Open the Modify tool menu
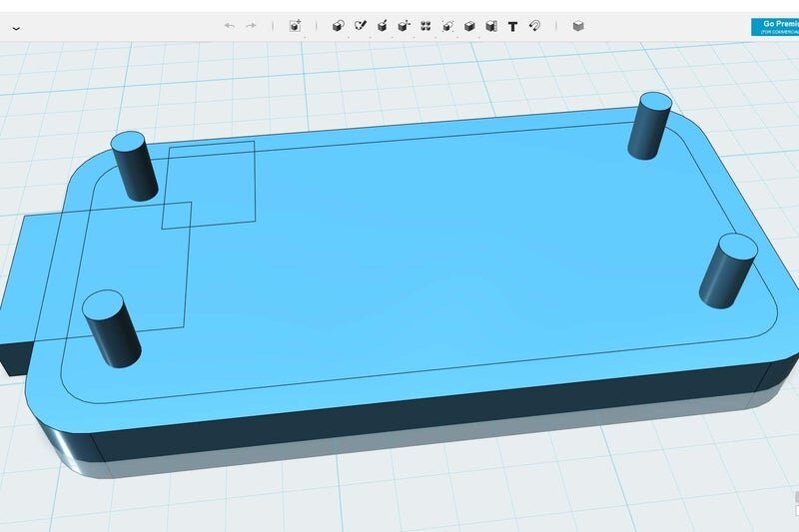799x532 pixels. [404, 26]
